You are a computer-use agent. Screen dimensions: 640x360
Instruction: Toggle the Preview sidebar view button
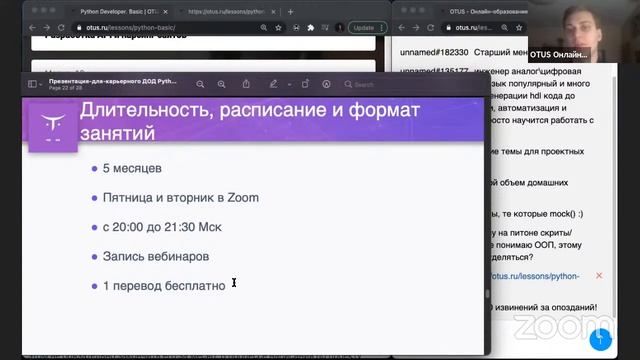(32, 84)
